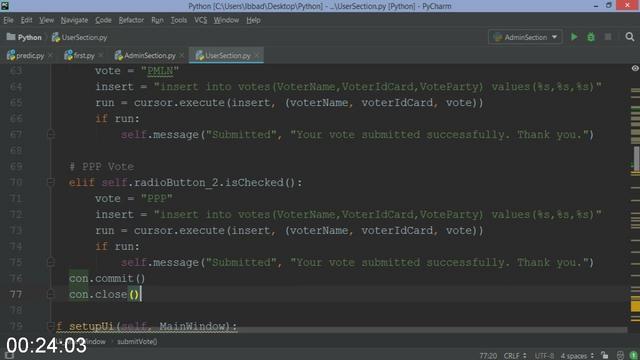Click cursor.execute call on line 65
Screen dimensions: 640x360
coord(308,103)
